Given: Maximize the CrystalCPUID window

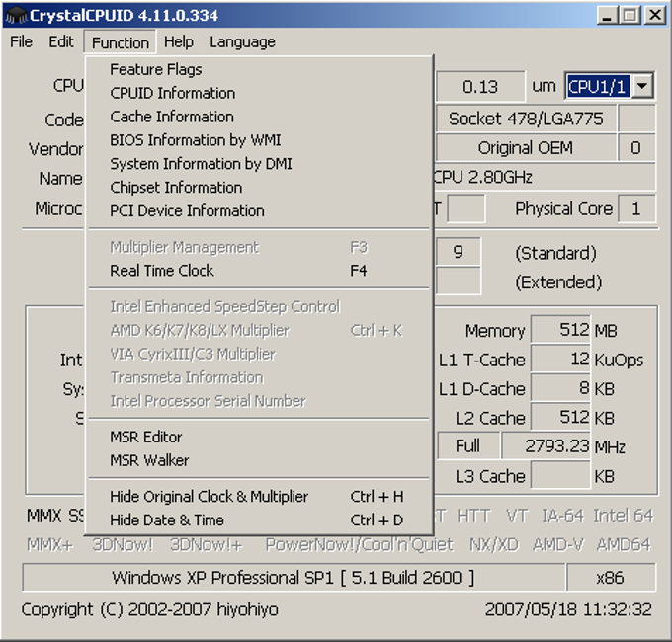Looking at the screenshot, I should 630,15.
